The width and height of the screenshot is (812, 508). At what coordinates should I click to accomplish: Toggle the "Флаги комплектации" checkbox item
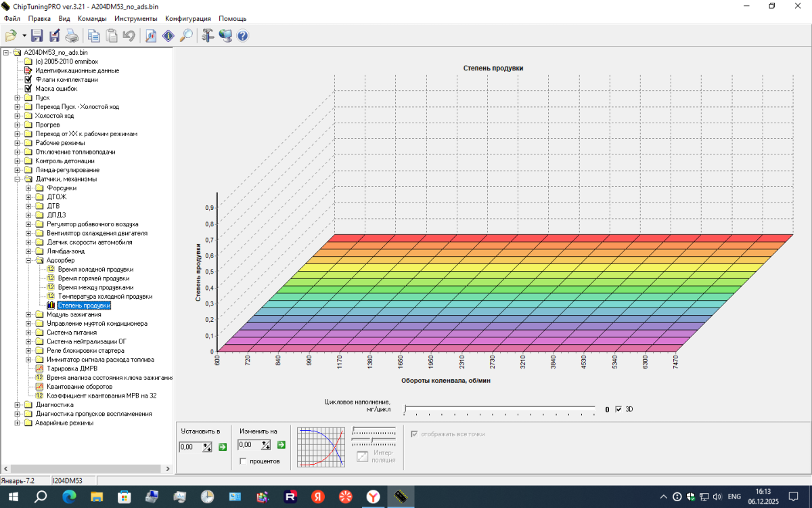[28, 79]
